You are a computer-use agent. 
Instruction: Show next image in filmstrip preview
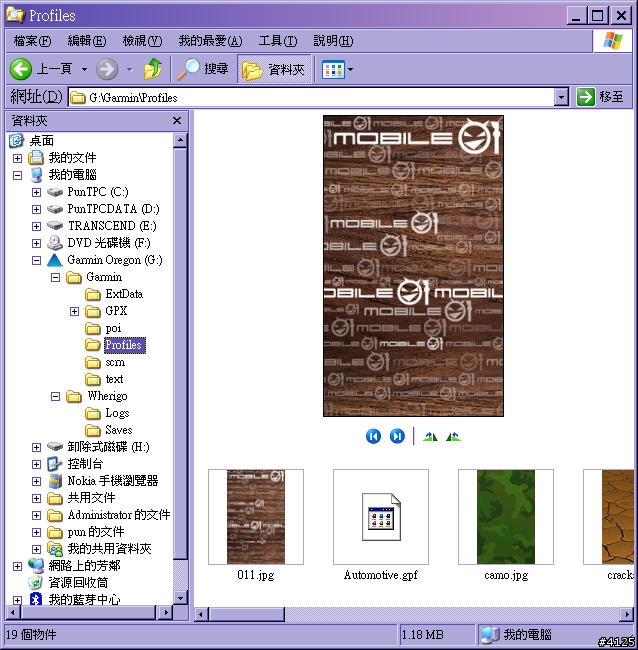tap(397, 436)
